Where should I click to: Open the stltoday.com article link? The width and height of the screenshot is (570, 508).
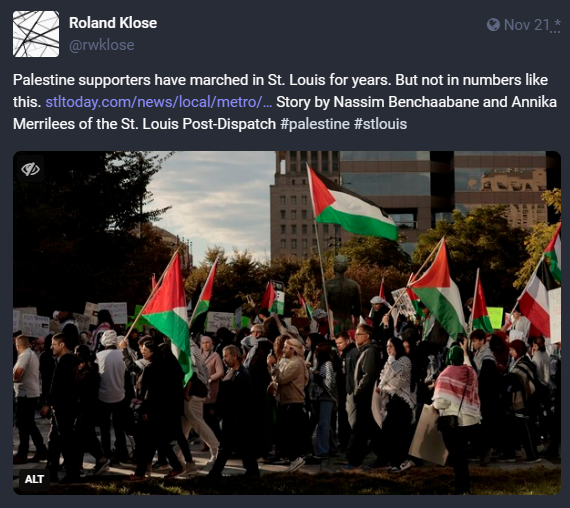pos(158,102)
